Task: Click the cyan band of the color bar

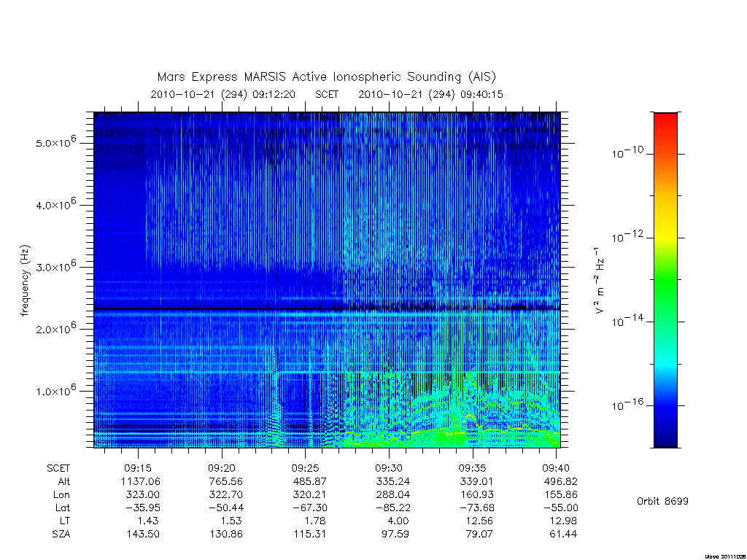Action: tap(665, 365)
